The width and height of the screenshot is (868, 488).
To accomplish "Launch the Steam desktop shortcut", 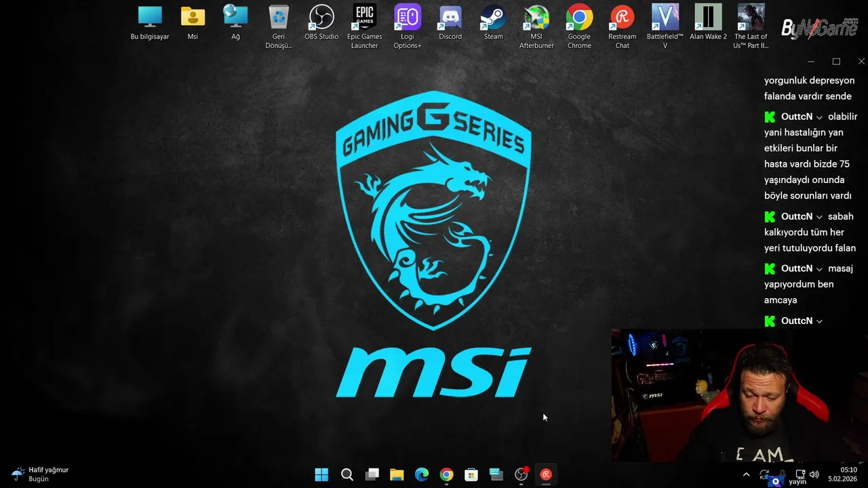I will pyautogui.click(x=494, y=22).
